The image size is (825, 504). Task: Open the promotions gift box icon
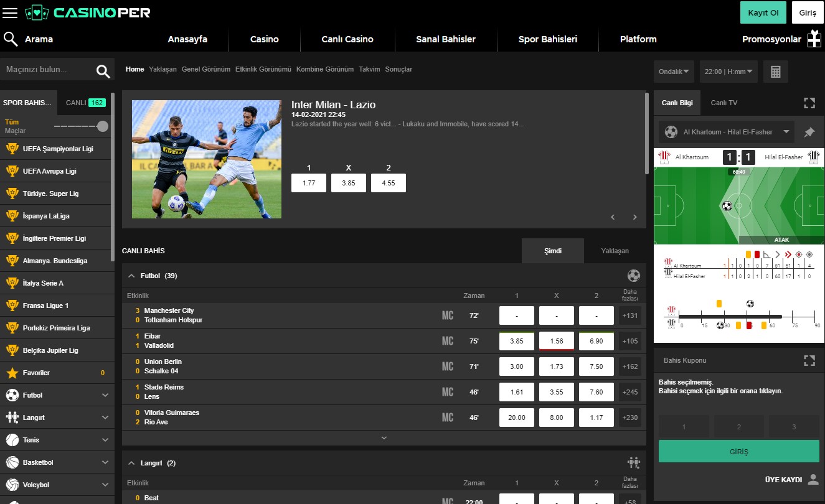pyautogui.click(x=814, y=39)
